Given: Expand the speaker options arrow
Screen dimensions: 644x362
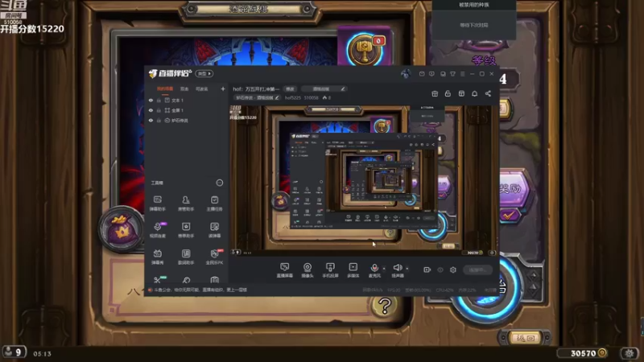Looking at the screenshot, I should (x=407, y=269).
